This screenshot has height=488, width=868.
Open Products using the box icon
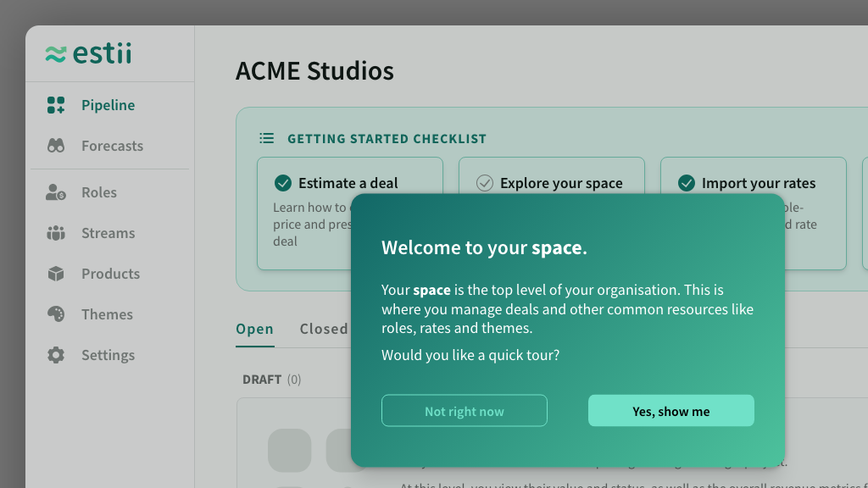56,274
